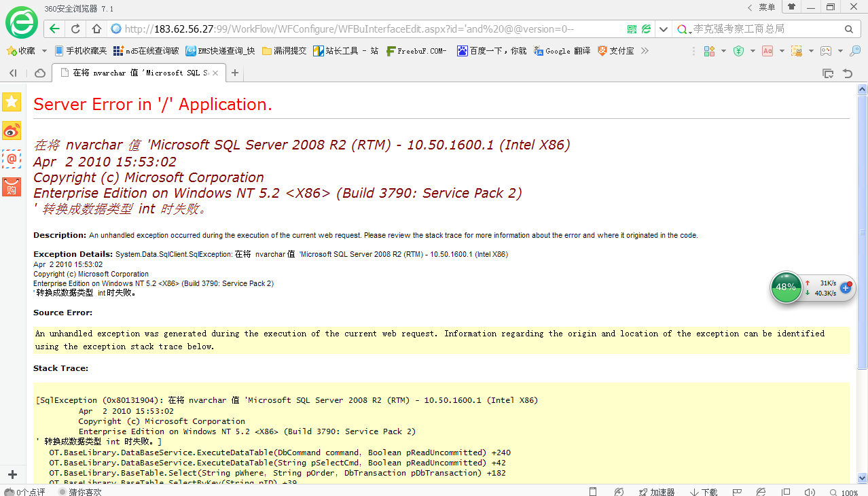Expand dropdown beside screenshot tool

coord(811,51)
